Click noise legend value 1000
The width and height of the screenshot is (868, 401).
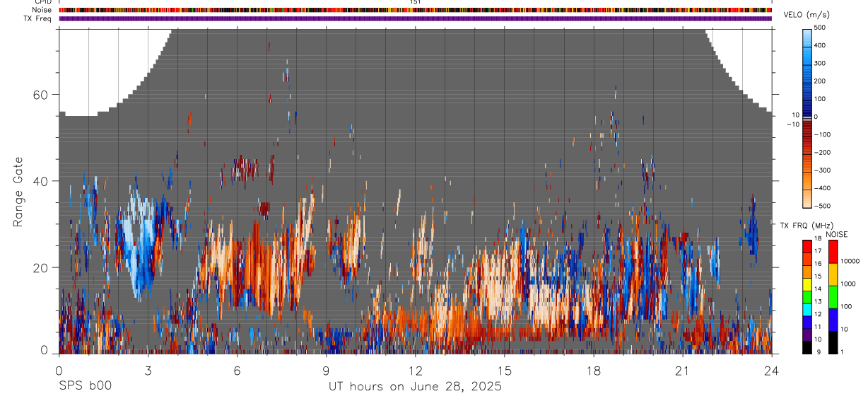pyautogui.click(x=848, y=284)
